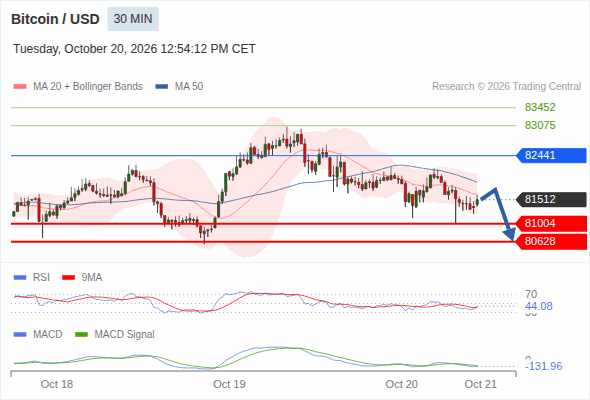The image size is (590, 400).
Task: Toggle the MA 50 legend label
Action: (x=189, y=87)
